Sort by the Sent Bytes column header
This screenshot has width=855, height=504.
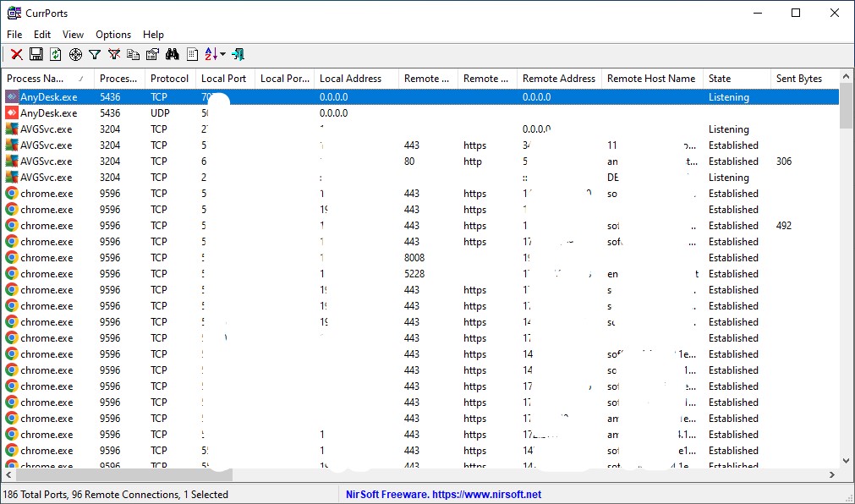click(805, 79)
